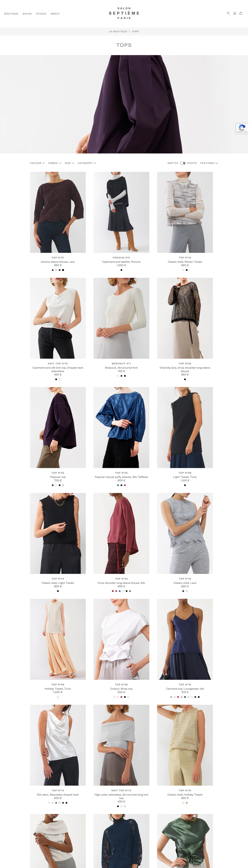Open the shopping bag icon
248x868 pixels.
tap(241, 13)
